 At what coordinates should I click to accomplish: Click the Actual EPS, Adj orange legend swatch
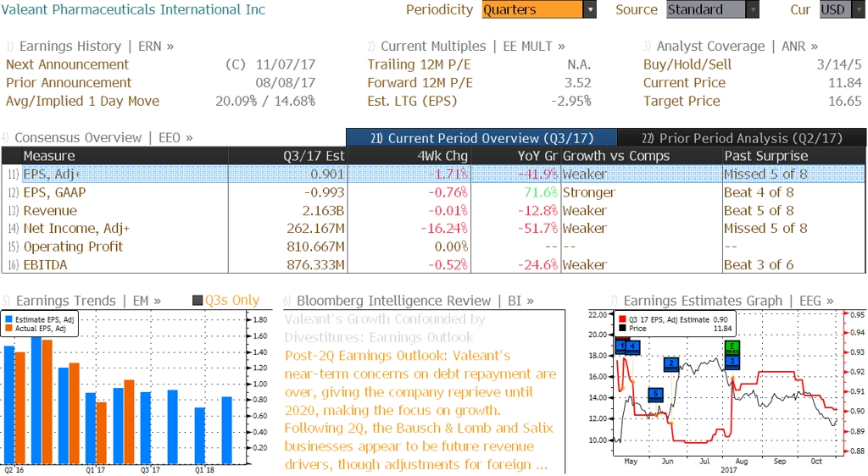(x=8, y=328)
